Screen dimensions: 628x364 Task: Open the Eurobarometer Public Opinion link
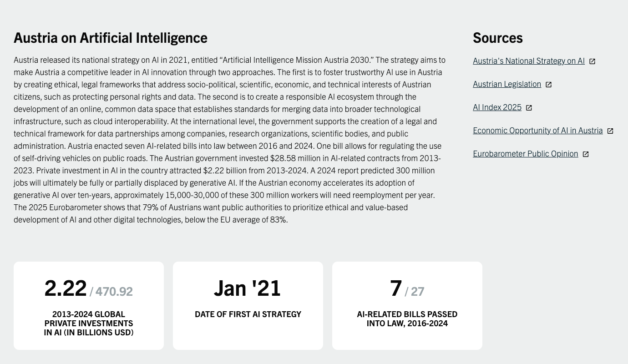point(525,153)
